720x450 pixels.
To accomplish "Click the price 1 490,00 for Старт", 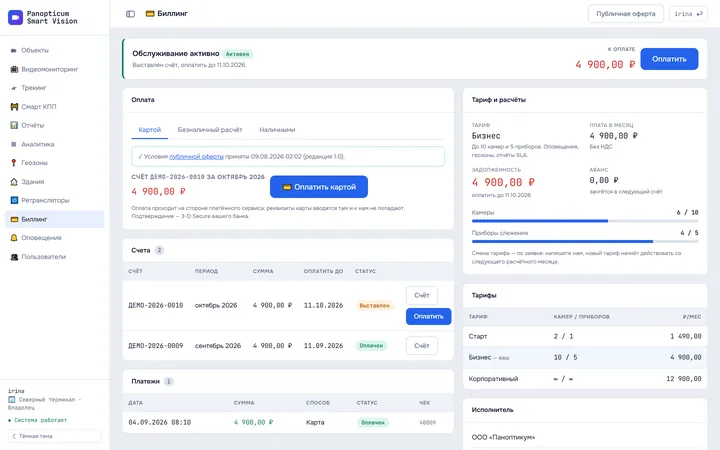I will (686, 337).
